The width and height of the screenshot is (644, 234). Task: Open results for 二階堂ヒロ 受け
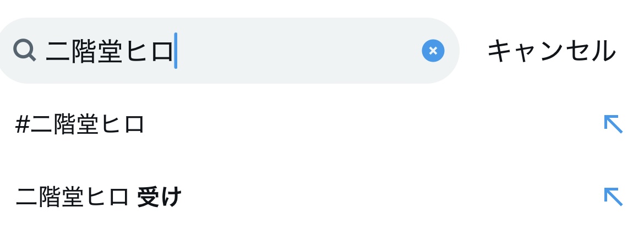tap(99, 197)
